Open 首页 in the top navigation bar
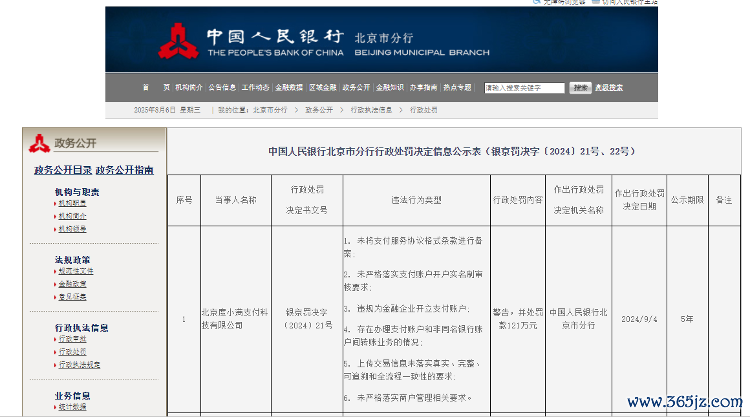The width and height of the screenshot is (750, 417). coord(155,87)
